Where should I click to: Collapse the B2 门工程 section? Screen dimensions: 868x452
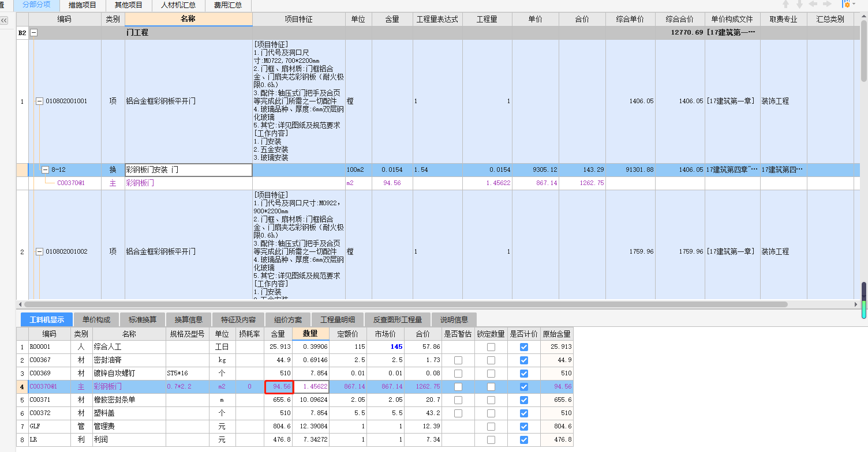point(33,33)
